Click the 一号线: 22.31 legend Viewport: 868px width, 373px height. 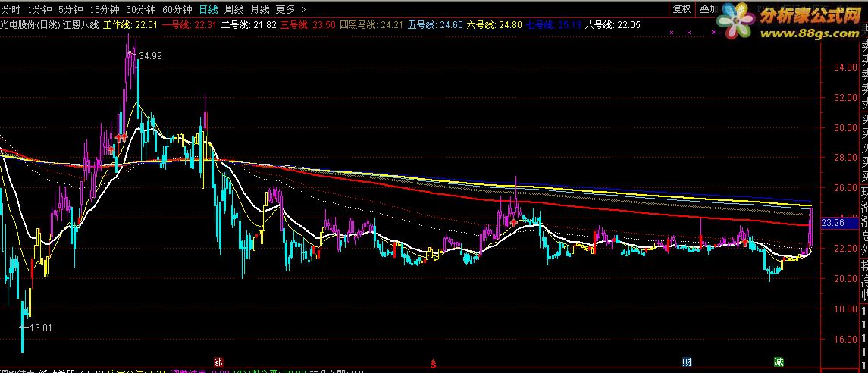click(x=189, y=24)
